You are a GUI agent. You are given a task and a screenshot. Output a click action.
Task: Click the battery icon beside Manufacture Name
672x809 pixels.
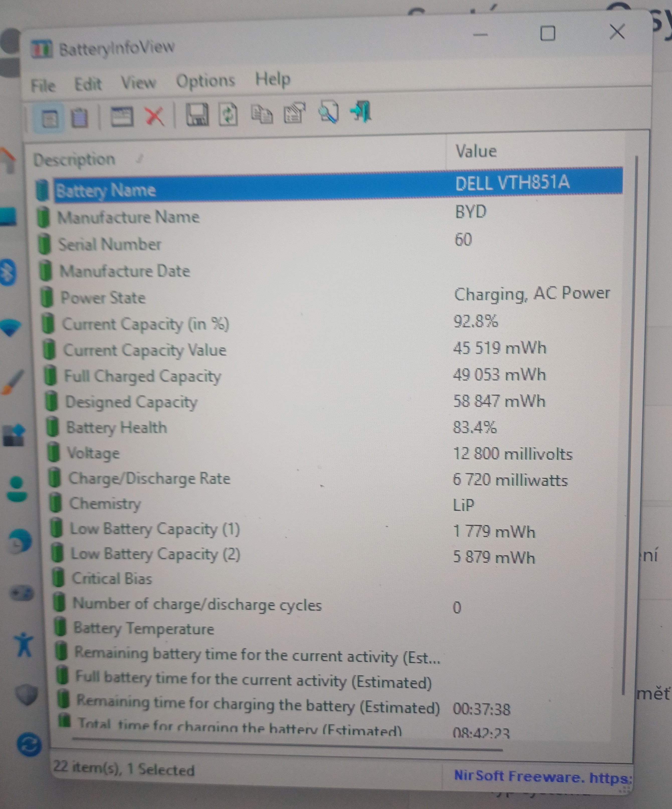[x=44, y=217]
